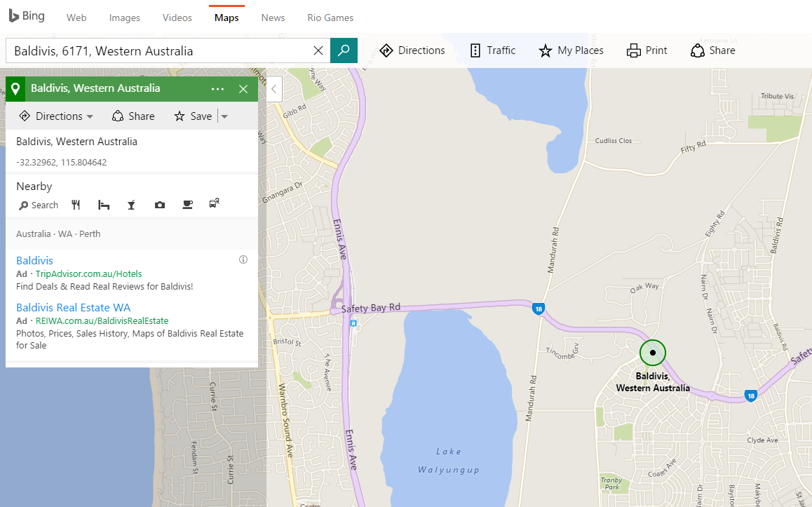Go to the News tab
812x507 pixels.
(273, 18)
